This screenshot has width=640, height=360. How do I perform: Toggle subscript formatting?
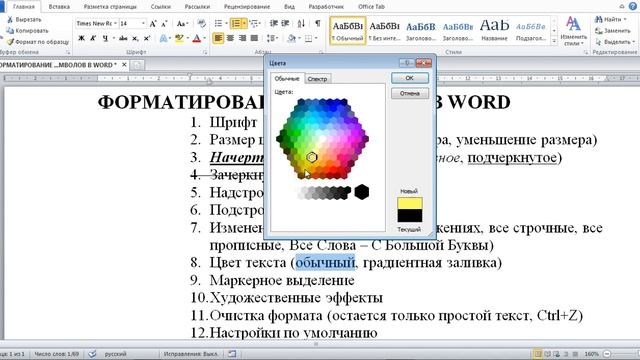[x=135, y=38]
